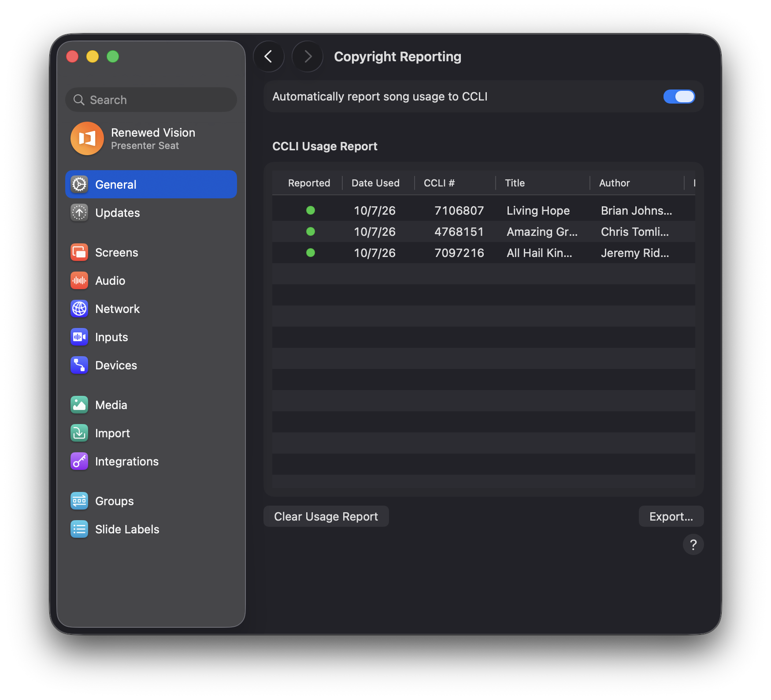
Task: Click the 10/7/26 date in Living Hope row
Action: tap(374, 211)
